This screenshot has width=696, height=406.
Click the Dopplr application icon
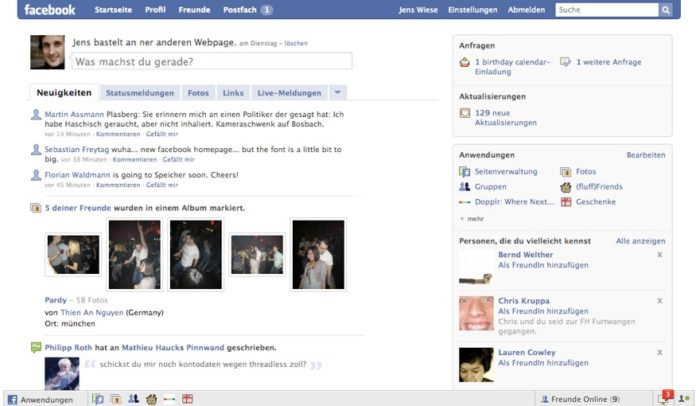click(x=465, y=202)
